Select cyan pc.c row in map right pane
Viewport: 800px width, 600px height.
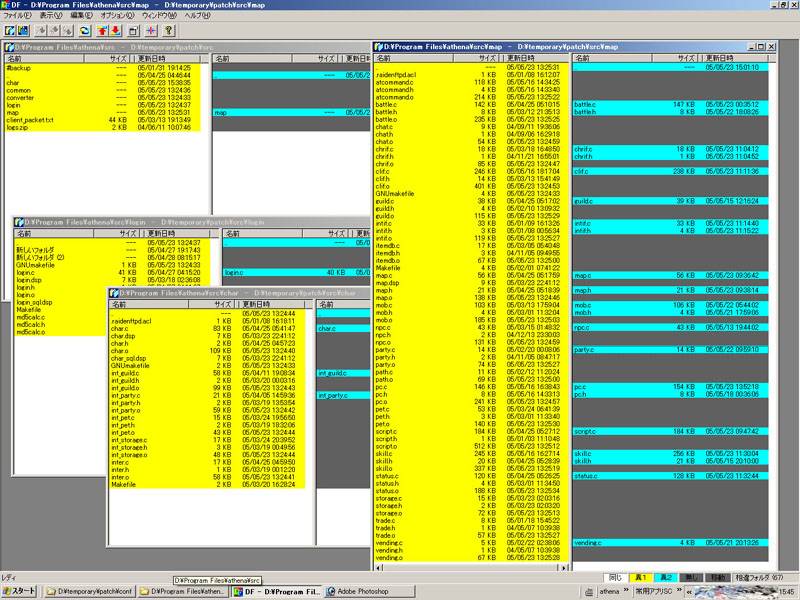point(670,387)
